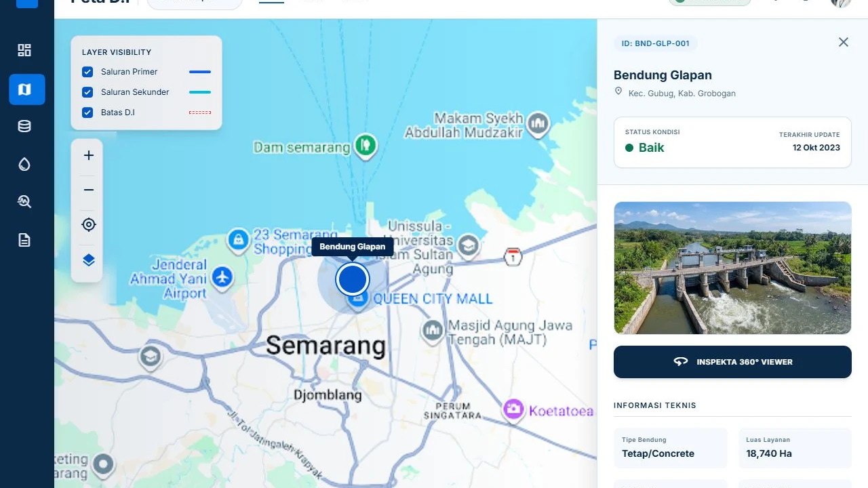This screenshot has width=868, height=488.
Task: Open the document report icon in sidebar
Action: click(24, 240)
